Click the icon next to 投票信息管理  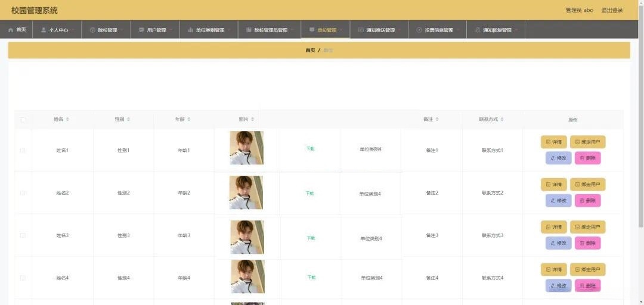point(419,30)
